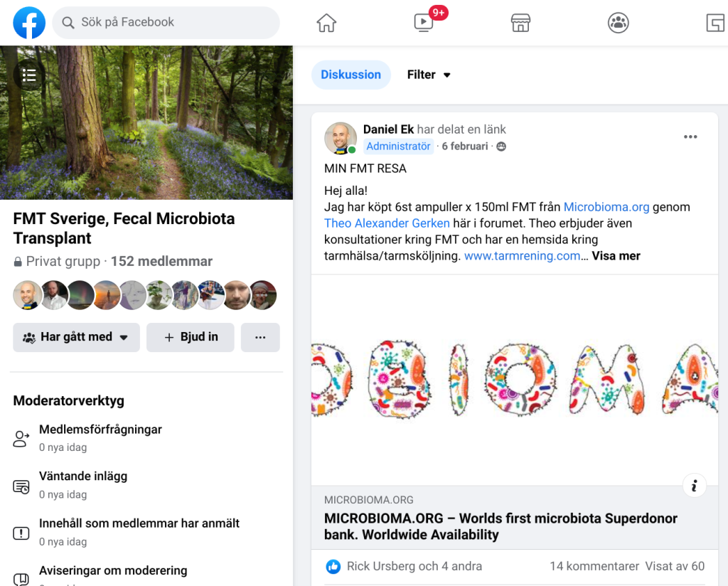Switch to the Diskussion tab
Image resolution: width=728 pixels, height=586 pixels.
(350, 74)
